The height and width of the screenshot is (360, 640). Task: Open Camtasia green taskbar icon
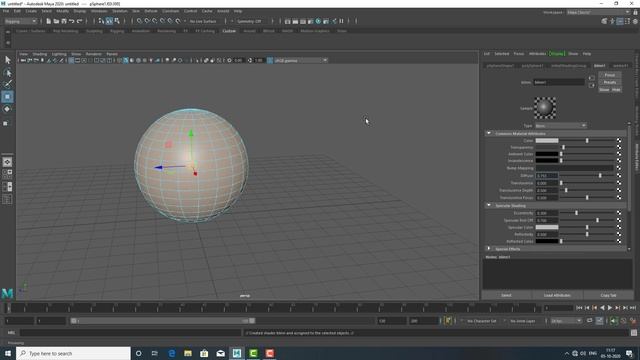point(253,353)
